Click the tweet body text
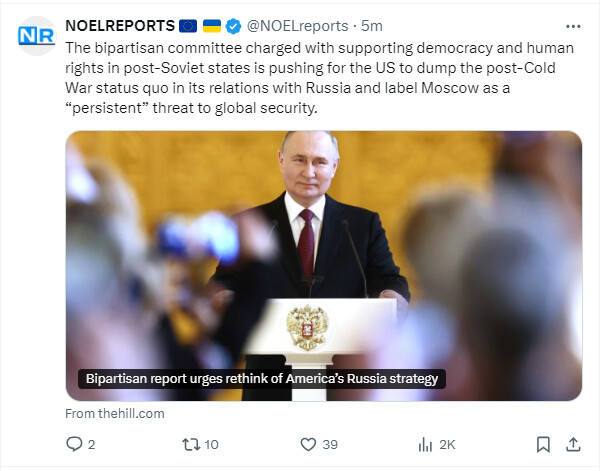This screenshot has width=602, height=471. 300,78
